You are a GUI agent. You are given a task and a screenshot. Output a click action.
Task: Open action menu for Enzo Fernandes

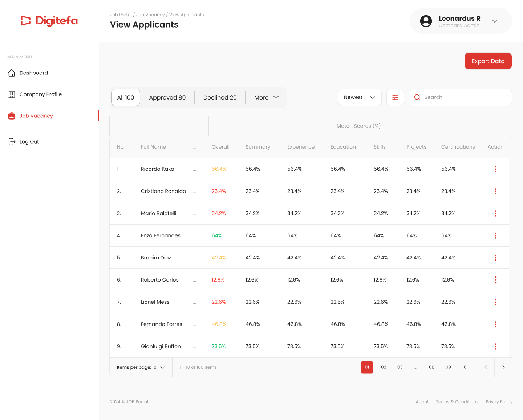click(x=496, y=236)
